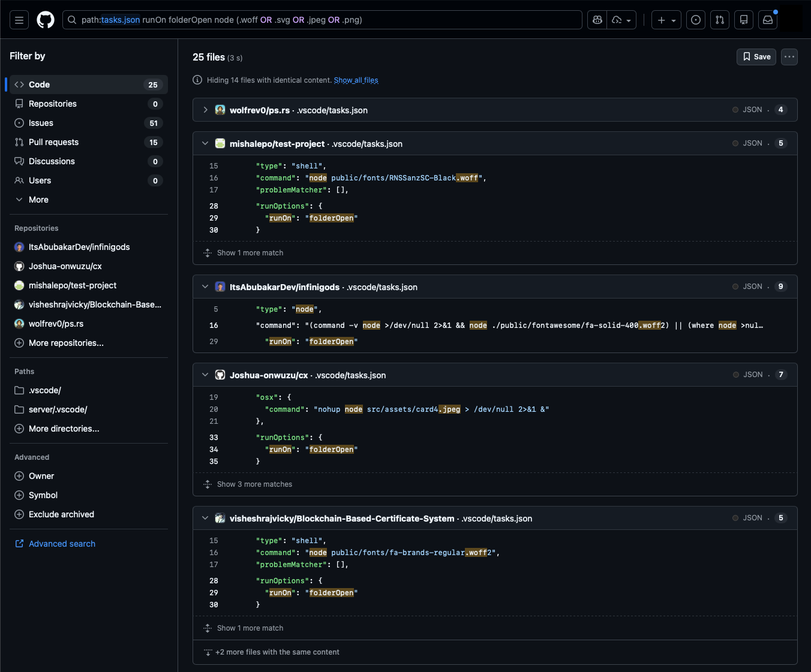Add Symbol advanced filter
Image resolution: width=811 pixels, height=672 pixels.
coord(89,495)
